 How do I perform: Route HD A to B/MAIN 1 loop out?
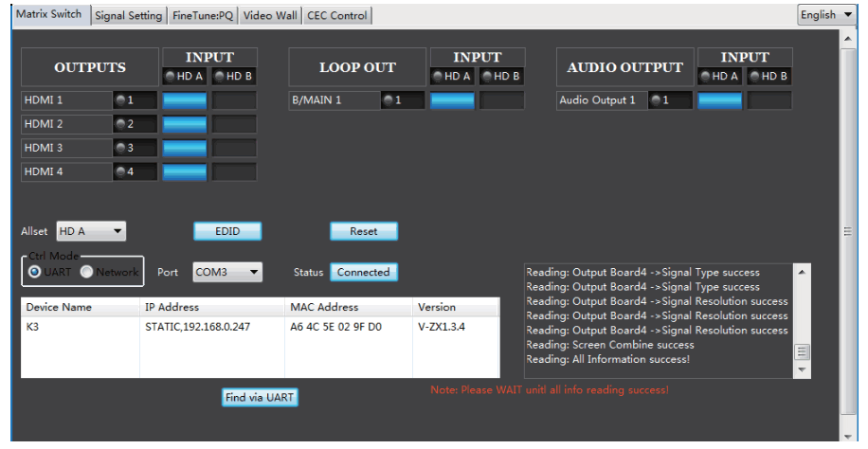pos(452,100)
